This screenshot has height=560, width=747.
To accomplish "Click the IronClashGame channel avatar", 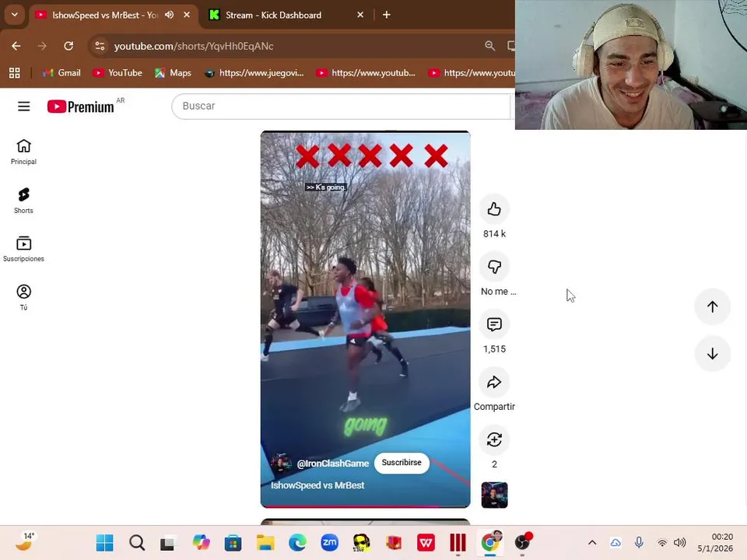I will tap(281, 463).
